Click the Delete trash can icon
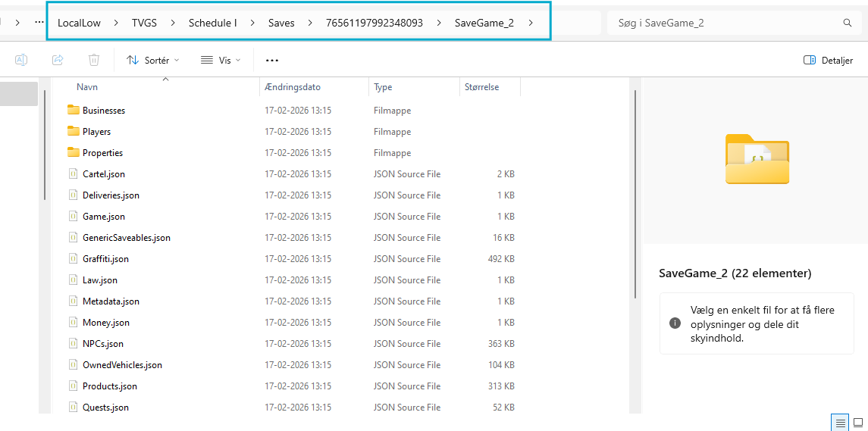868x431 pixels. click(x=94, y=60)
